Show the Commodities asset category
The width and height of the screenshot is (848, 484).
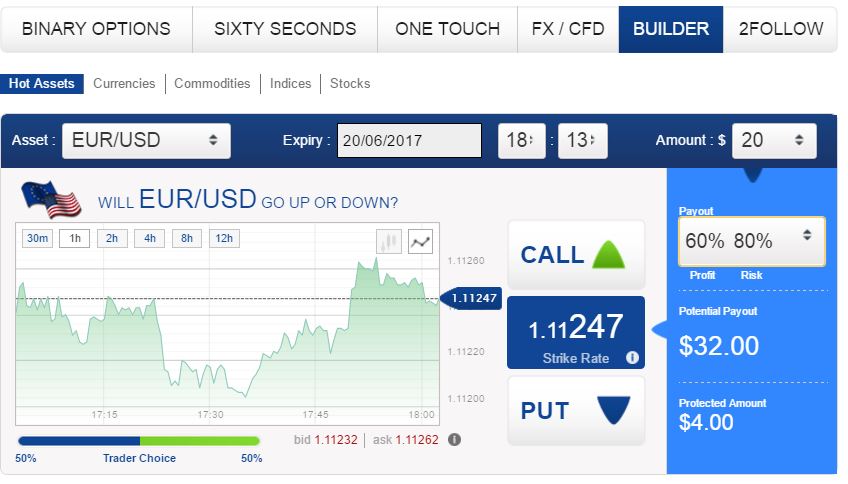tap(212, 84)
